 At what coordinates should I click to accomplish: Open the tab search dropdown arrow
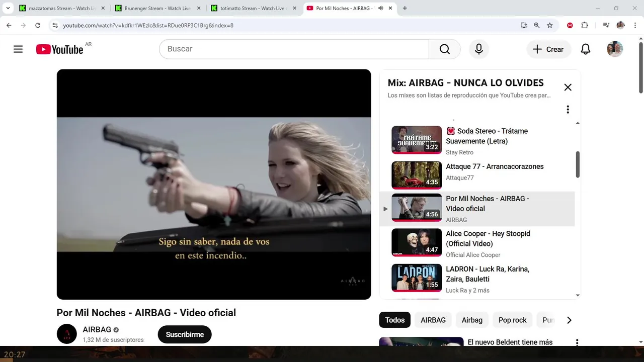(8, 8)
